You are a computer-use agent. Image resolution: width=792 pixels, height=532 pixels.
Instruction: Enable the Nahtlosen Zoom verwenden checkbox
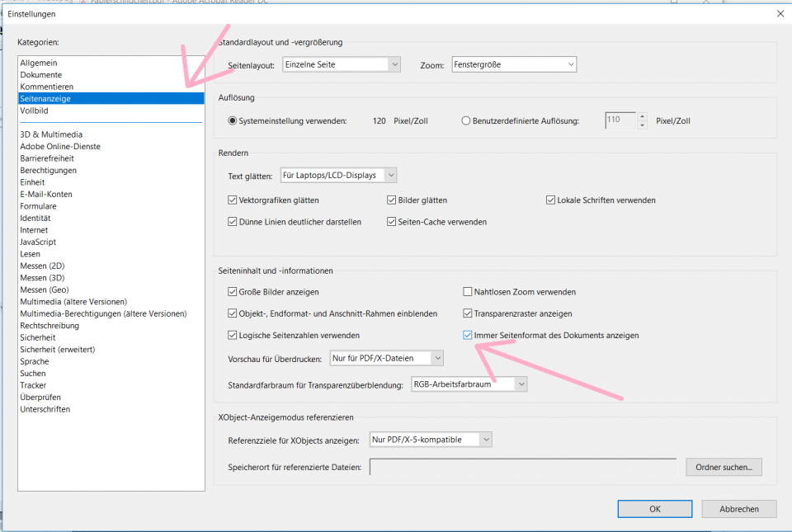pyautogui.click(x=468, y=292)
